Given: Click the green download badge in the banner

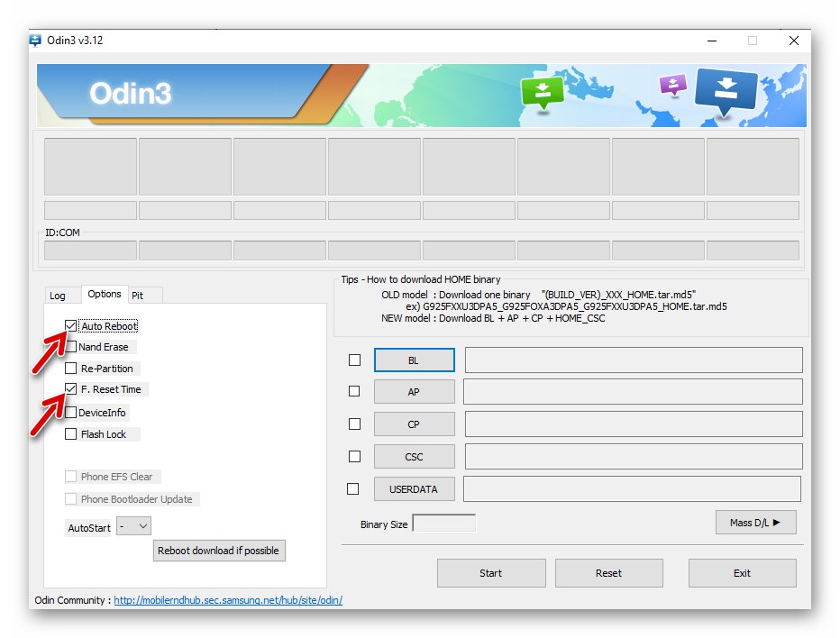Looking at the screenshot, I should (543, 90).
